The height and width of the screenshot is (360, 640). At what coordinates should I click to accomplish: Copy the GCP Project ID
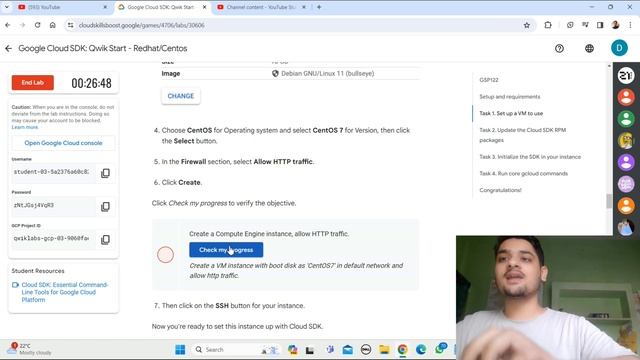tap(105, 240)
